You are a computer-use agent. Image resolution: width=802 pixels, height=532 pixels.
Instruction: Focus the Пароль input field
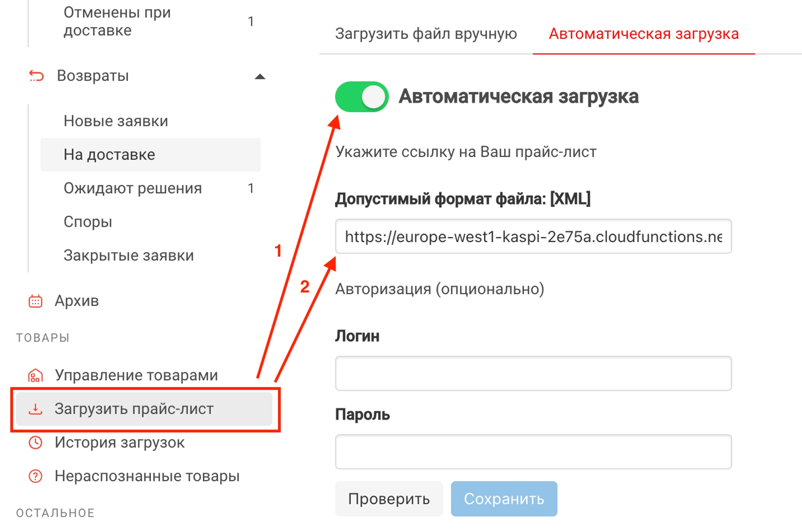pos(533,452)
